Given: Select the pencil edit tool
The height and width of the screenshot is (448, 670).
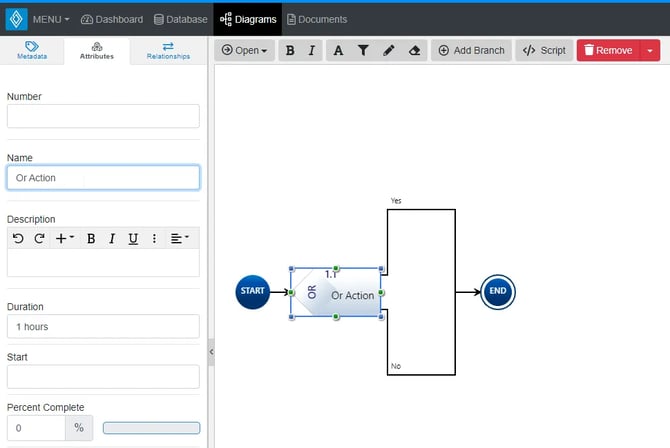Looking at the screenshot, I should 389,50.
